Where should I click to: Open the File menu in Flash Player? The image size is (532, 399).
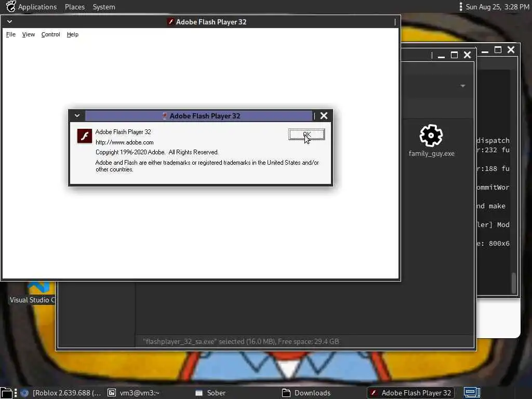click(x=11, y=34)
